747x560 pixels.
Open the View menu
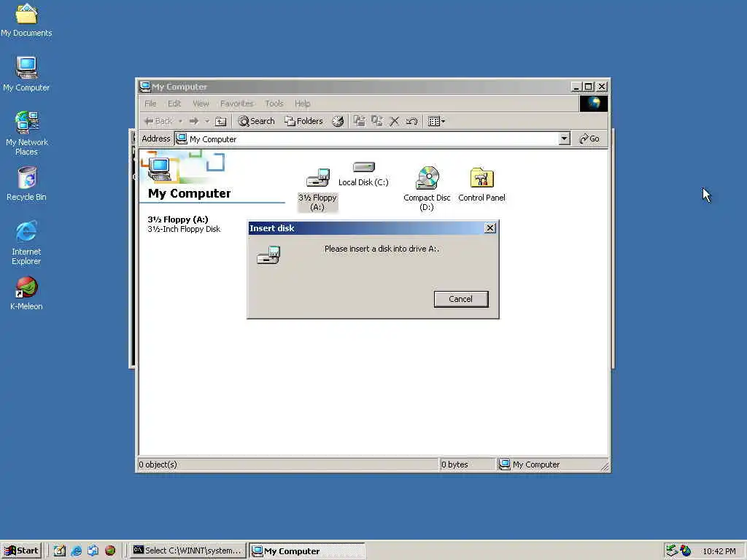pos(201,104)
